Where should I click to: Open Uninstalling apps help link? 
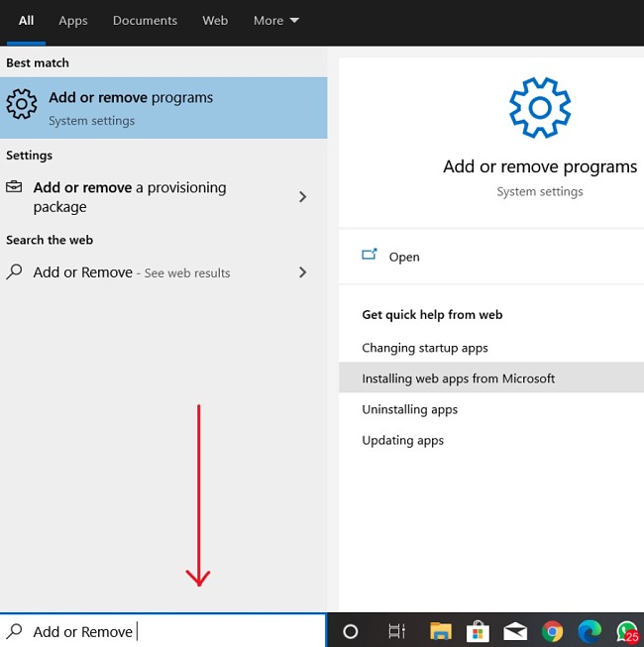pos(409,409)
